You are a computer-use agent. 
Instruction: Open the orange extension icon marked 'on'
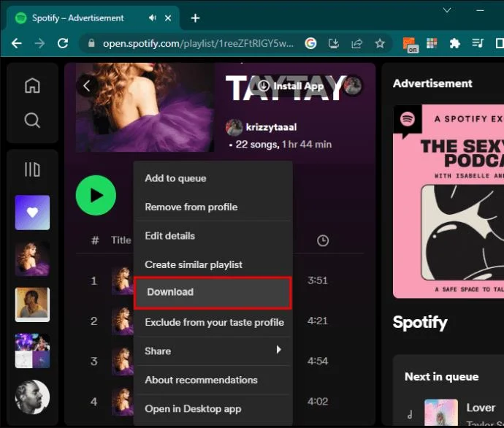pyautogui.click(x=411, y=45)
